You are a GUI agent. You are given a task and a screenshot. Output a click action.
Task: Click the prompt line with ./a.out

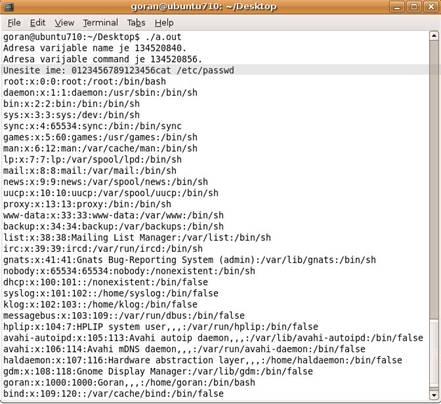92,37
